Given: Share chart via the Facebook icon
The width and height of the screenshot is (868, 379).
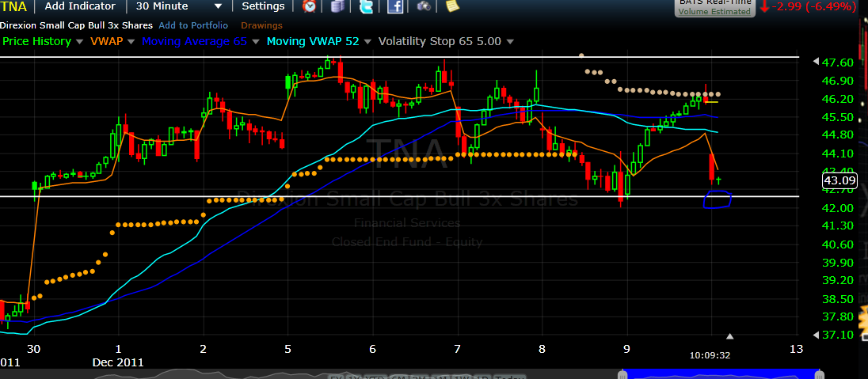Looking at the screenshot, I should click(395, 6).
